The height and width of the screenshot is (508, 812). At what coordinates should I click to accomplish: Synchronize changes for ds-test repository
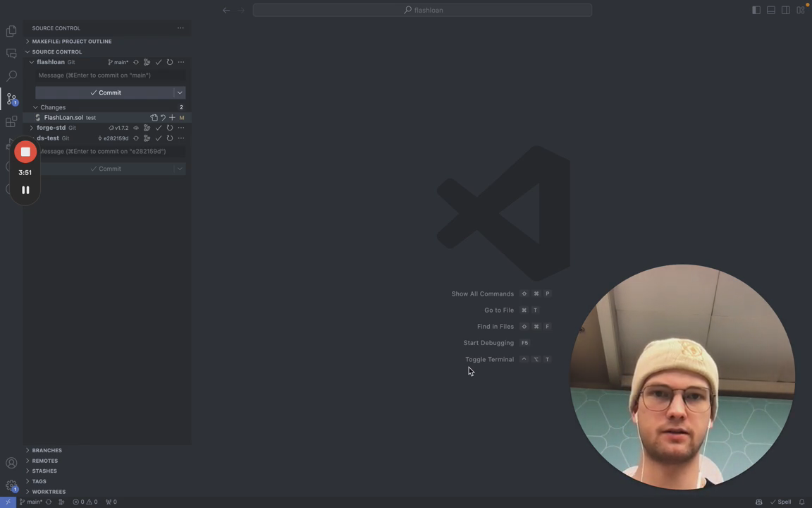[x=135, y=138]
